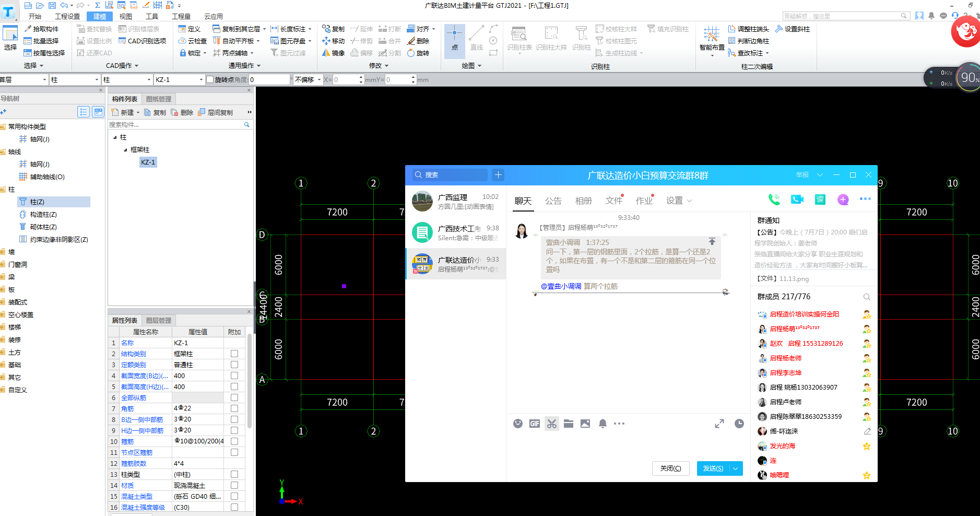980x516 pixels.
Task: Expand the 选择 group dropdown
Action: point(41,66)
